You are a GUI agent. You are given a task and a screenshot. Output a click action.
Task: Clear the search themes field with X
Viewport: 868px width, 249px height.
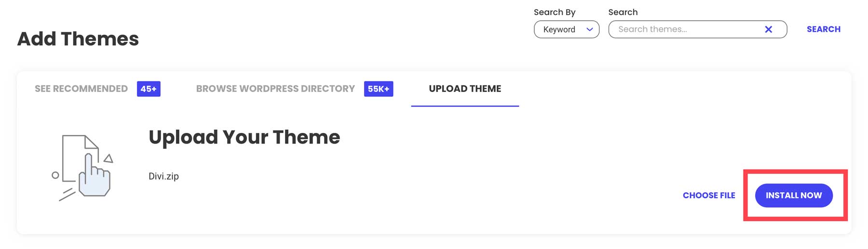pyautogui.click(x=768, y=29)
